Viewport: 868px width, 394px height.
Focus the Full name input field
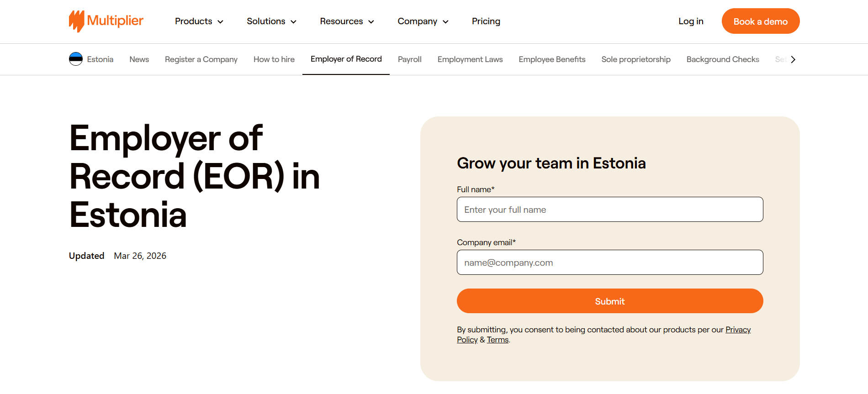(610, 210)
